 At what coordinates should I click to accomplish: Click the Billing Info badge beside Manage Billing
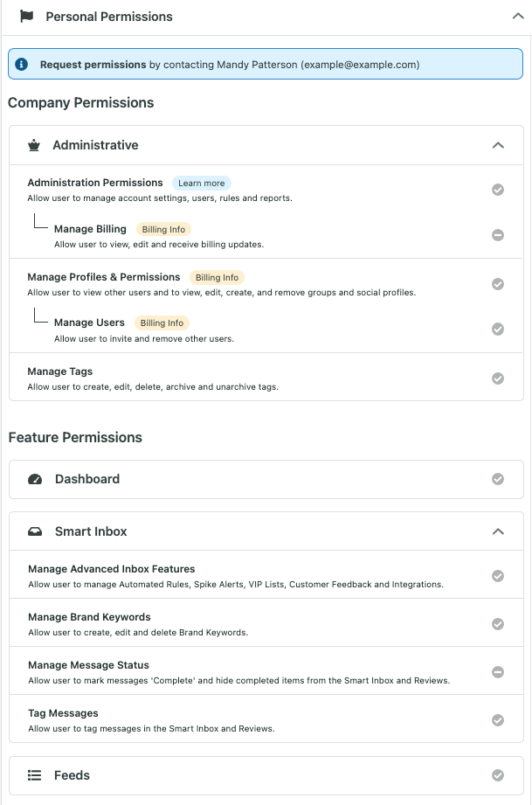163,229
